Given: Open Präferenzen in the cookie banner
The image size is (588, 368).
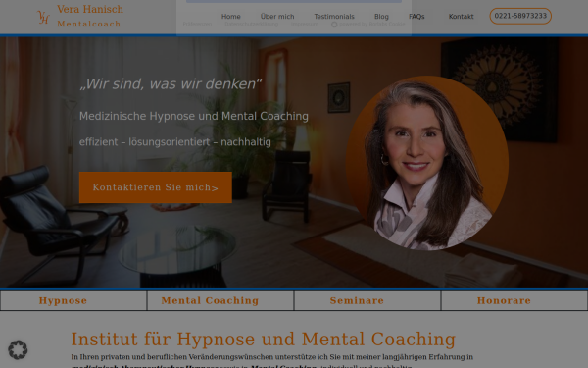Looking at the screenshot, I should (x=197, y=24).
